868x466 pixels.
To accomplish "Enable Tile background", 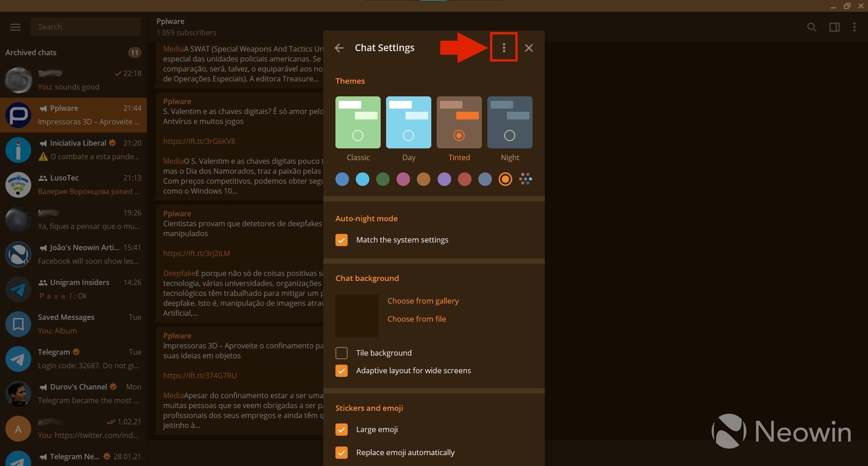I will [341, 353].
